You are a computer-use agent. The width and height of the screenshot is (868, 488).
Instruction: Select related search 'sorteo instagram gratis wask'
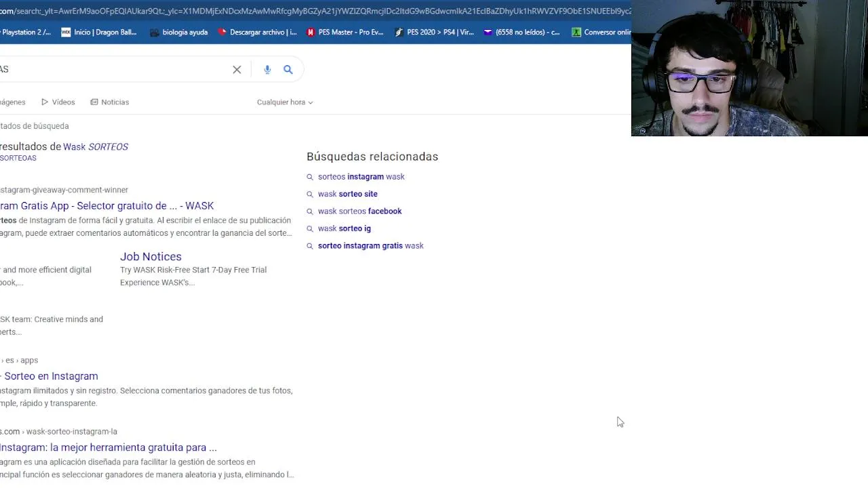coord(370,246)
